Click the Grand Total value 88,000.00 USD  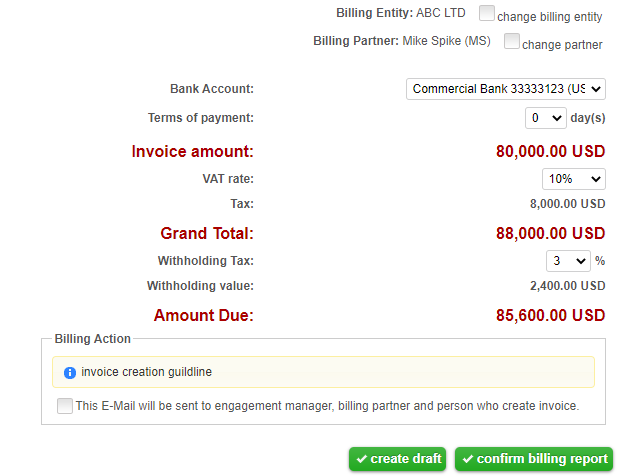coord(550,234)
